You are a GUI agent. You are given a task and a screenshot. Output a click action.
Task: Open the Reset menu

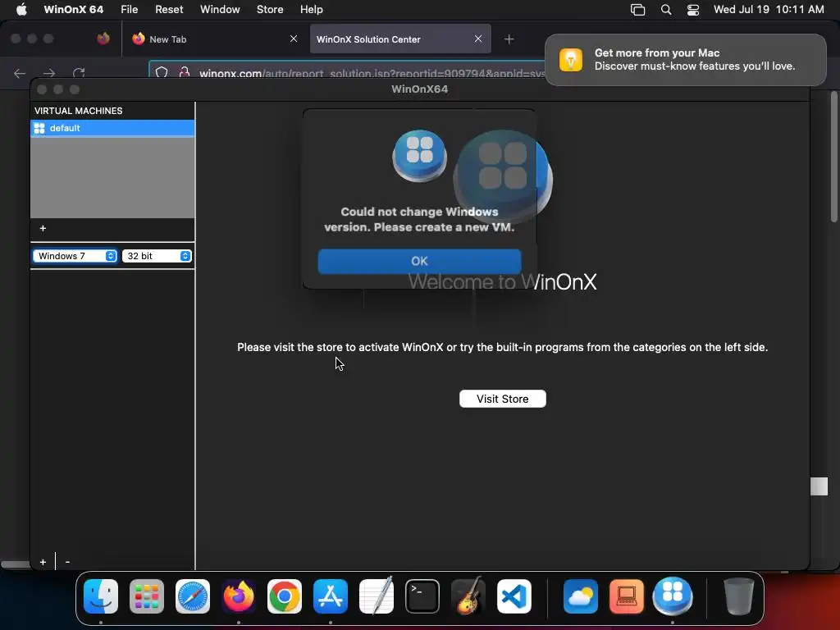point(169,10)
